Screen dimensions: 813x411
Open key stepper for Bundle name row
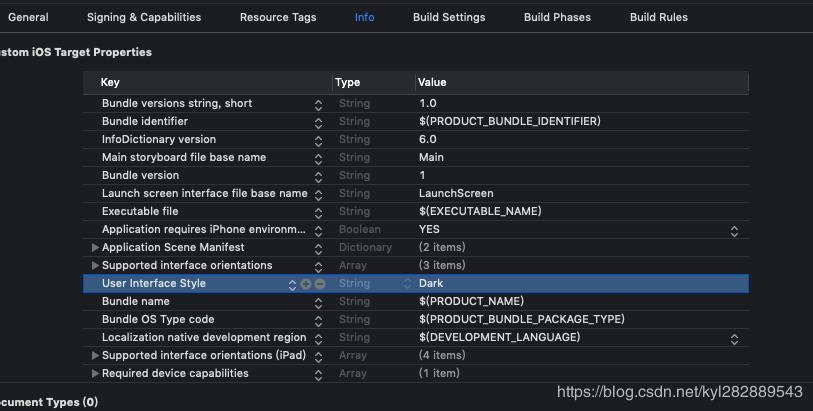coord(318,302)
